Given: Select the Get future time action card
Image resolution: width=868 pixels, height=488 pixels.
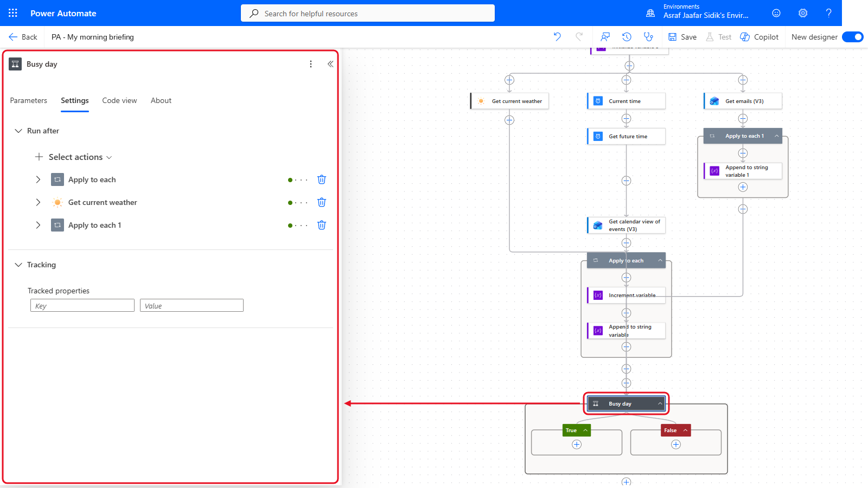Looking at the screenshot, I should coord(627,137).
